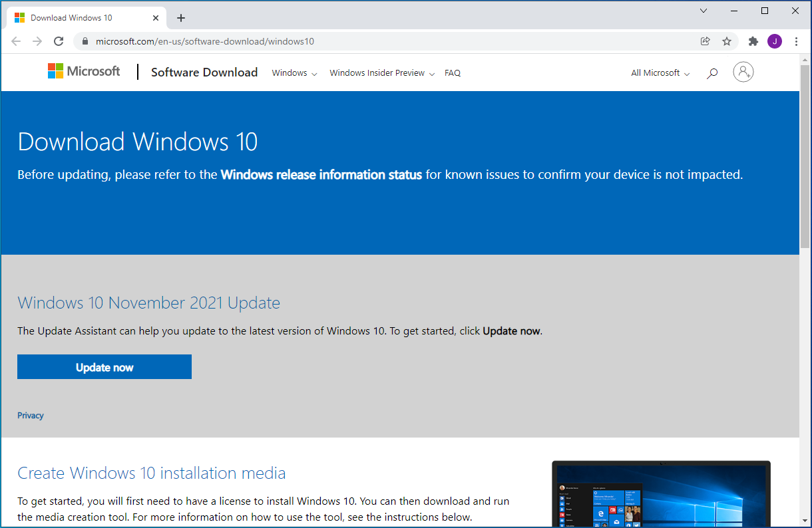Screen dimensions: 812x528
Task: Expand the Windows dropdown menu
Action: (294, 73)
